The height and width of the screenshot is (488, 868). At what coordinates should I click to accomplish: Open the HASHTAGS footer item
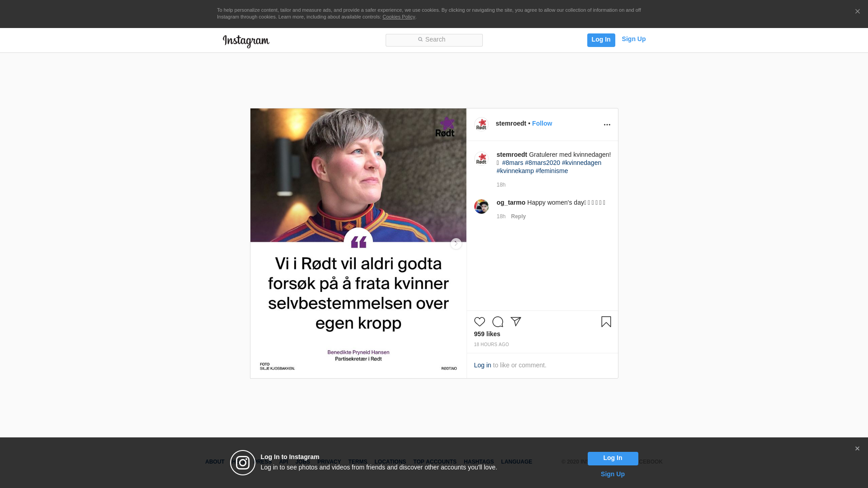click(x=478, y=462)
